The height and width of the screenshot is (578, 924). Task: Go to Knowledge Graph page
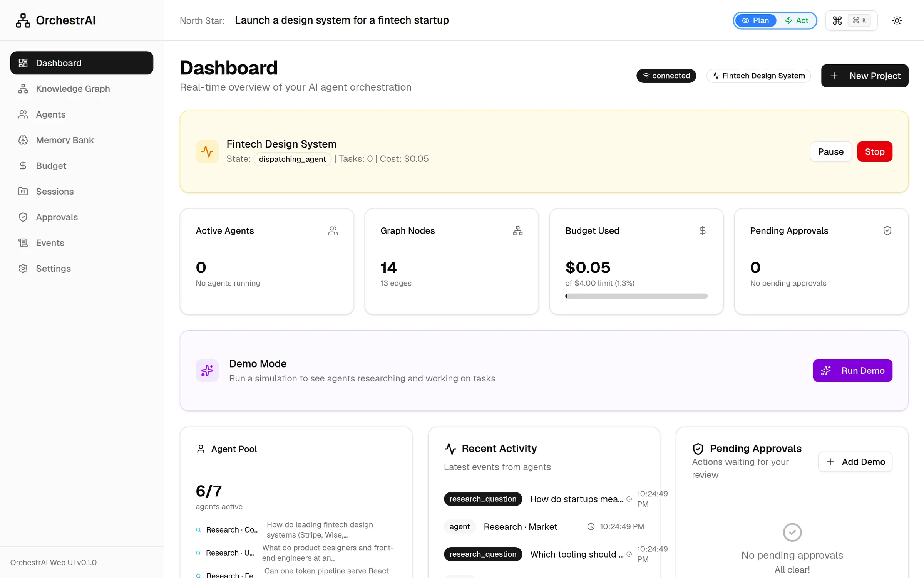pyautogui.click(x=82, y=89)
